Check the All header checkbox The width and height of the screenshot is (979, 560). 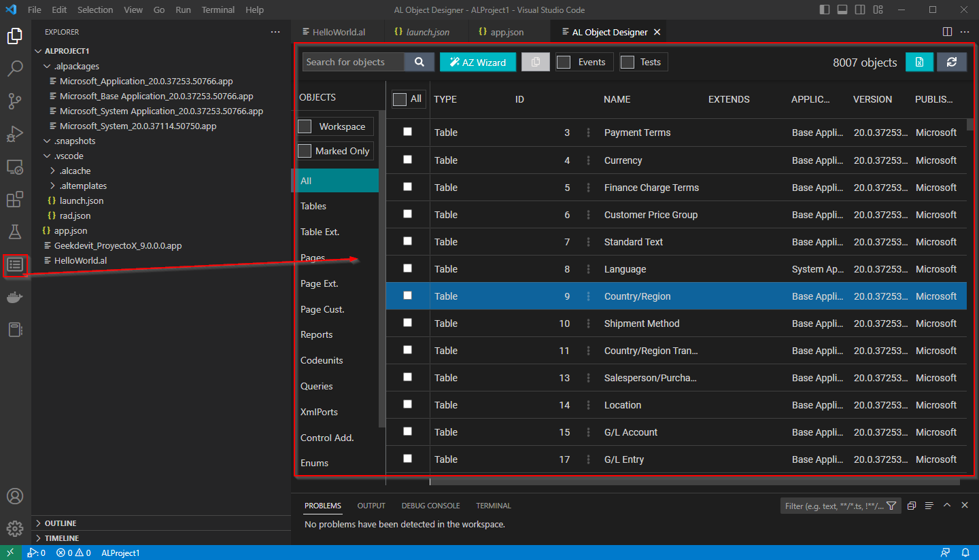(x=400, y=99)
